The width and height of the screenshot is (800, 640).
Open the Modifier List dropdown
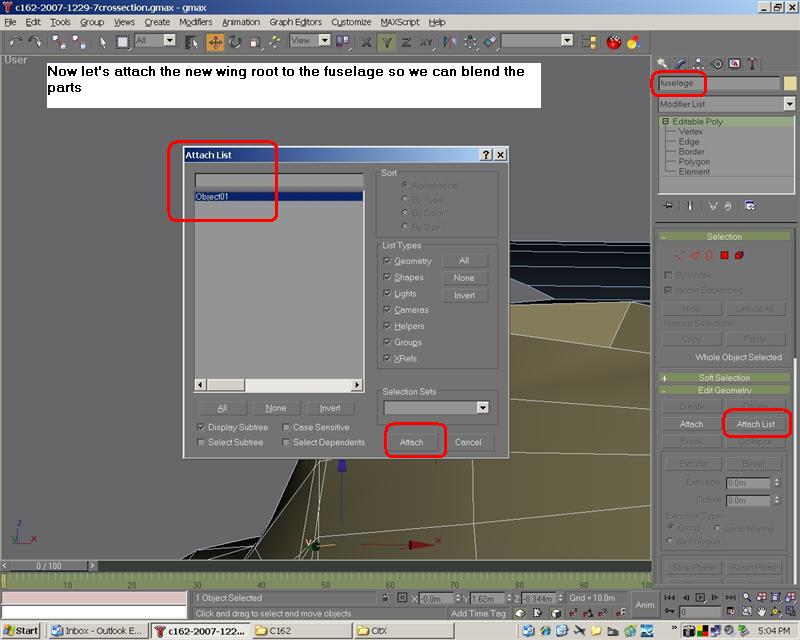point(789,104)
